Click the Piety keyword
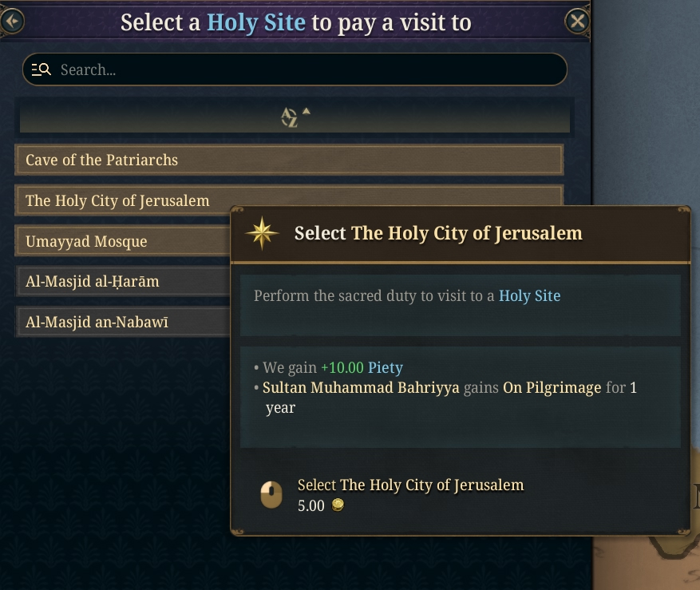 [386, 367]
